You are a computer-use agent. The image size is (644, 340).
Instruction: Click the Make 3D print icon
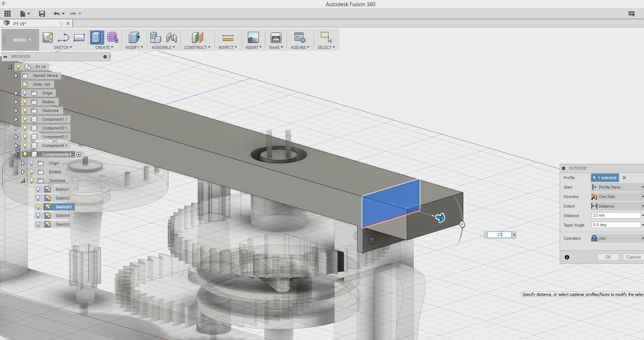point(276,38)
